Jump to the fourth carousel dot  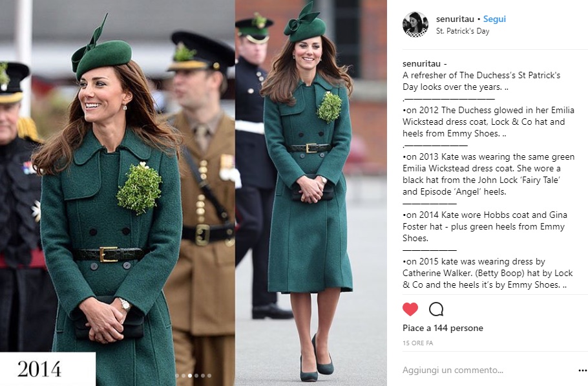pos(196,376)
